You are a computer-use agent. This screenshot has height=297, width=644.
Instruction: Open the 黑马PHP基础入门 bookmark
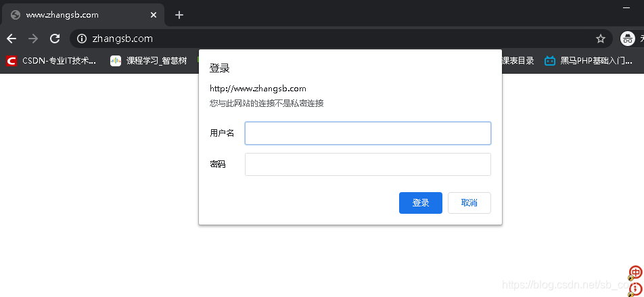tap(588, 61)
